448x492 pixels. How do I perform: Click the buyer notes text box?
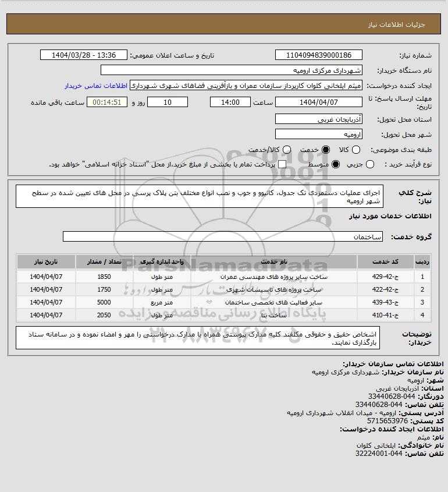(x=198, y=338)
